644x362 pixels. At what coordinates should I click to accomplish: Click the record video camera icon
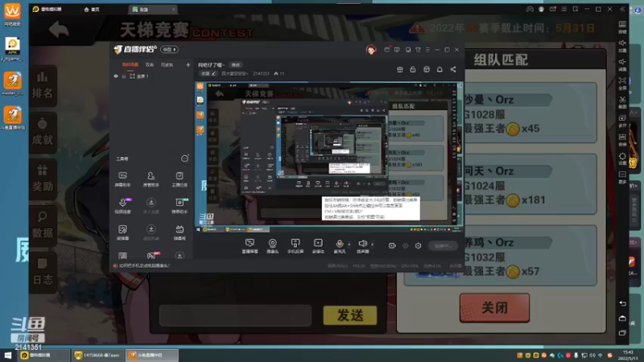392,245
